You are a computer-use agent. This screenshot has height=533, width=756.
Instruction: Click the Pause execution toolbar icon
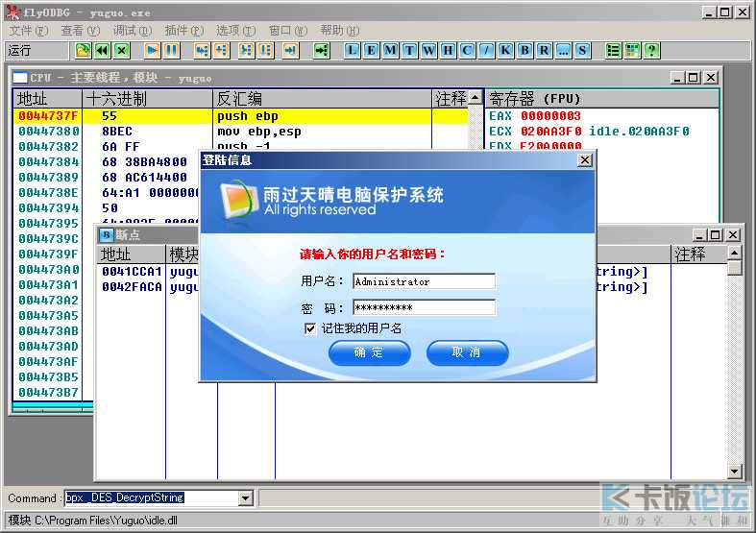[172, 50]
